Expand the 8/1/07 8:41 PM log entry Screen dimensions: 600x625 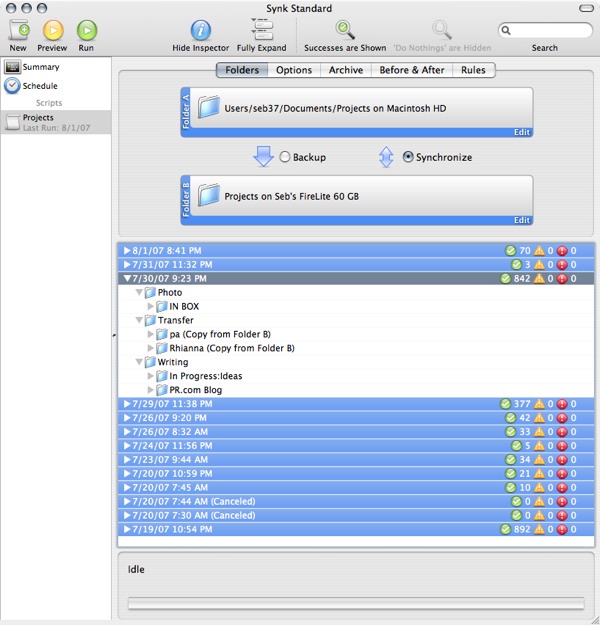(127, 251)
